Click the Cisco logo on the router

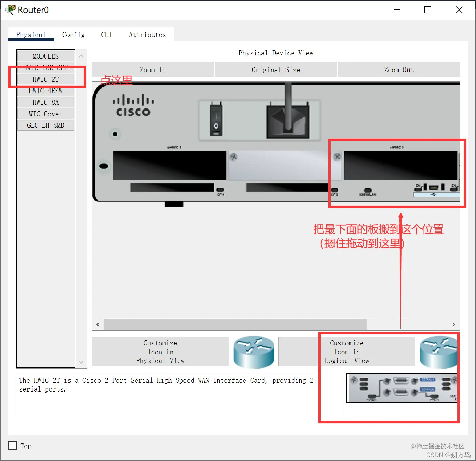pos(133,105)
